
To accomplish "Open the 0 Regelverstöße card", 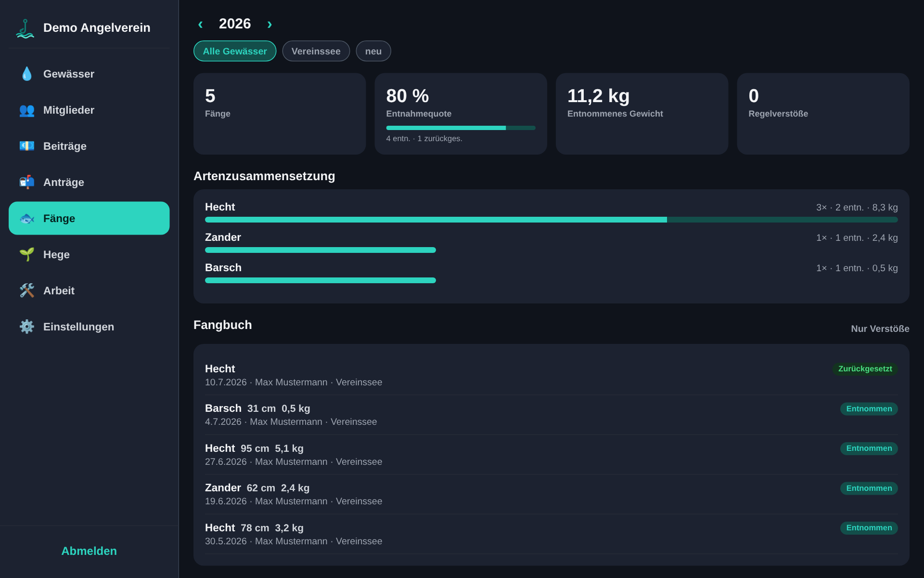I will [x=823, y=114].
